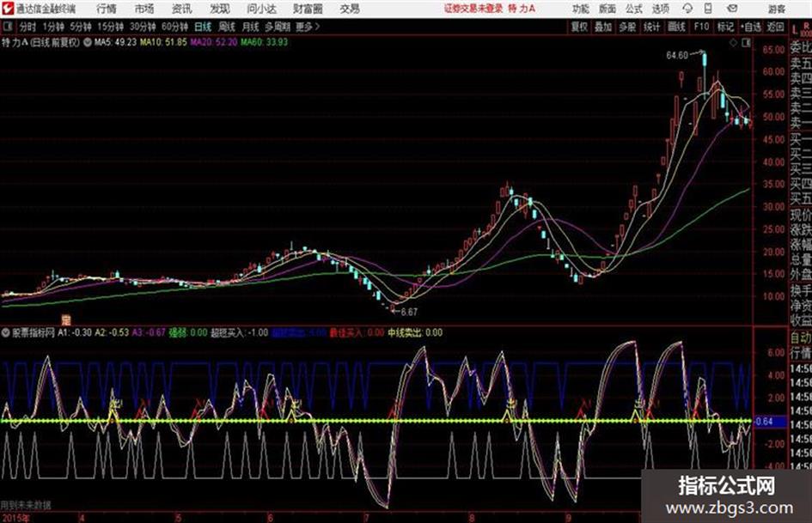
Task: Click the 游客 user account label
Action: coord(776,9)
